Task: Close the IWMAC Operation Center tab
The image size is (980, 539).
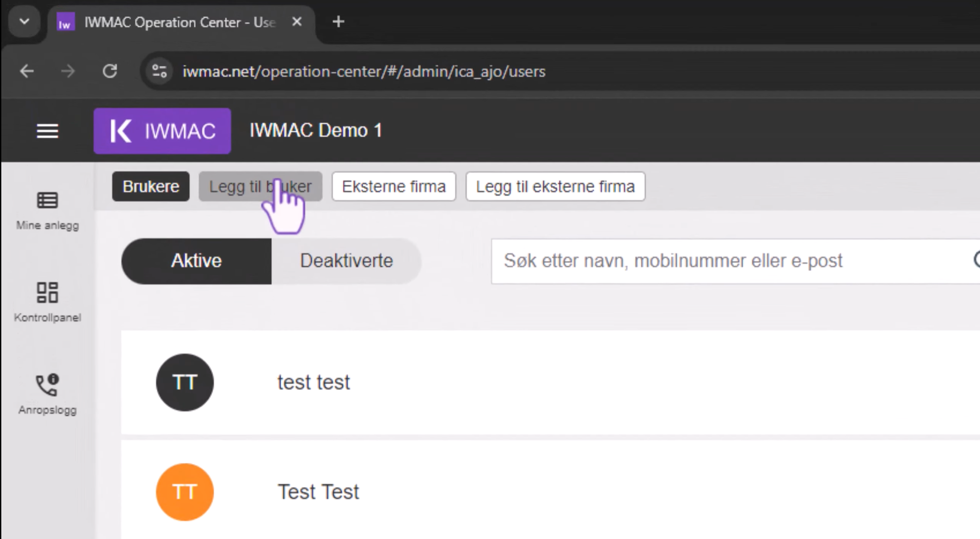Action: [297, 22]
